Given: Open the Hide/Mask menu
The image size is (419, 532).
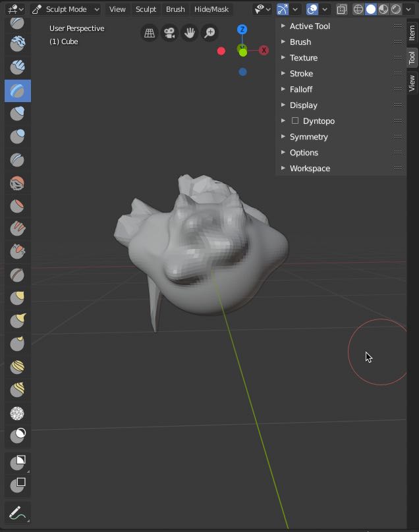Looking at the screenshot, I should click(211, 9).
